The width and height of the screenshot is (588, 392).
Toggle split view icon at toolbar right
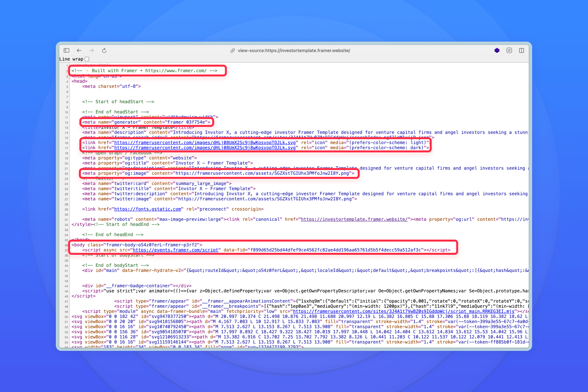(x=522, y=50)
